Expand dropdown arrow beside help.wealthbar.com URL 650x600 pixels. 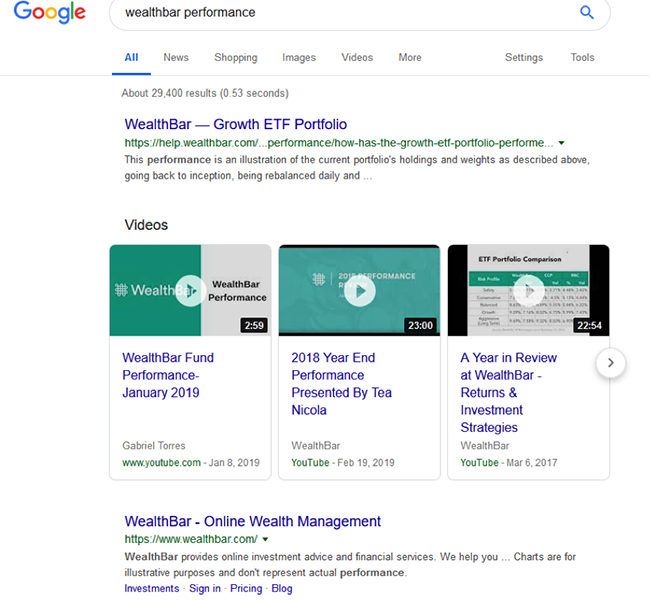(561, 143)
